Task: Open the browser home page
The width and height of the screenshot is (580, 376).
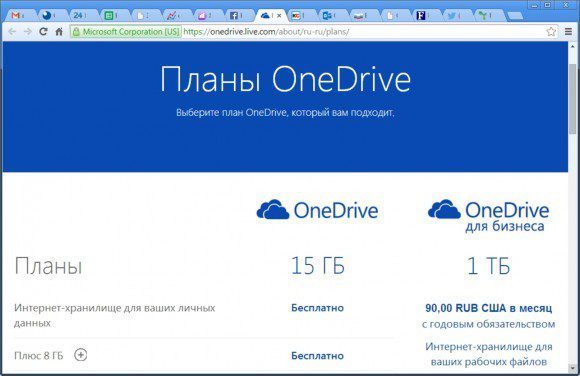Action: [x=59, y=32]
